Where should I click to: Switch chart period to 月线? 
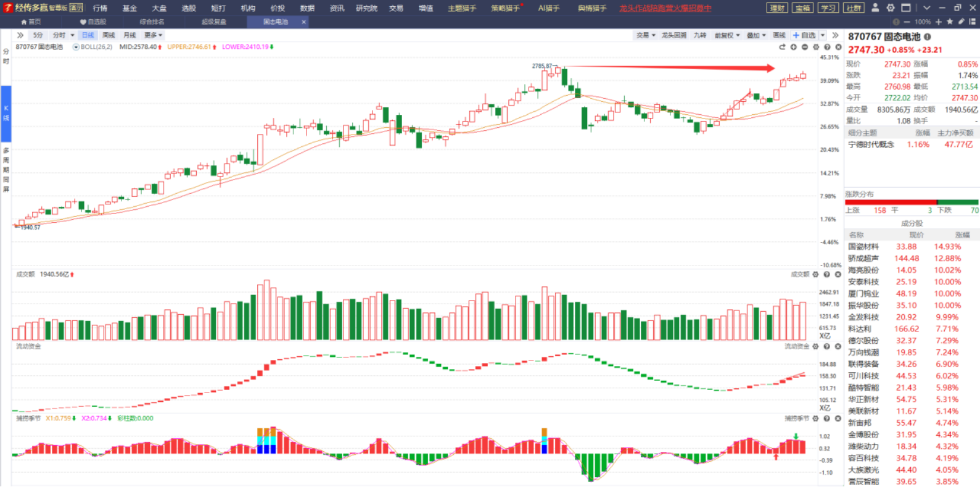pyautogui.click(x=130, y=35)
